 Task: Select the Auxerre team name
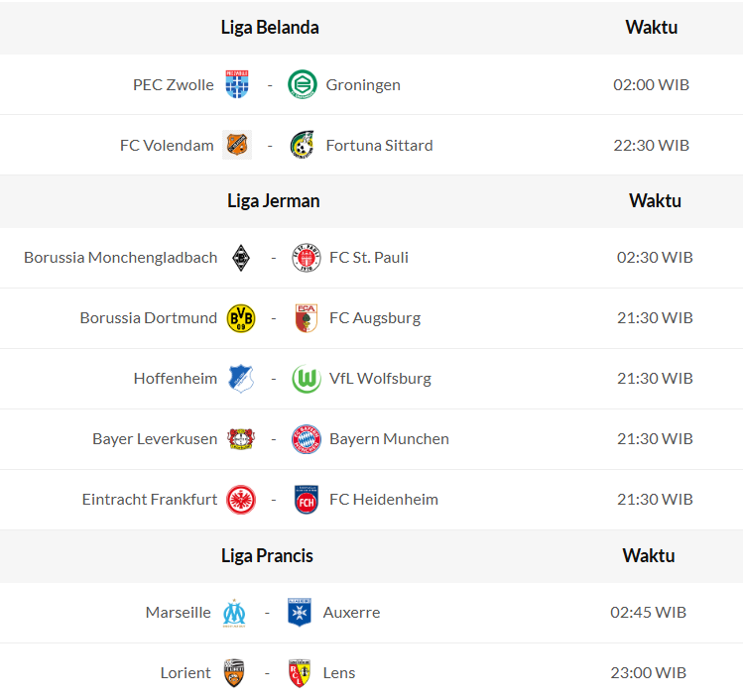[351, 613]
